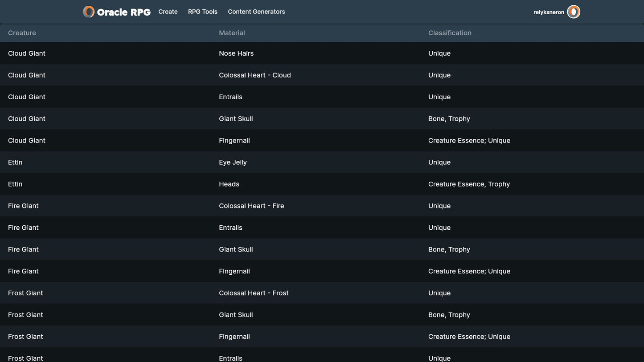Open the Create menu
This screenshot has height=362, width=644.
point(168,12)
